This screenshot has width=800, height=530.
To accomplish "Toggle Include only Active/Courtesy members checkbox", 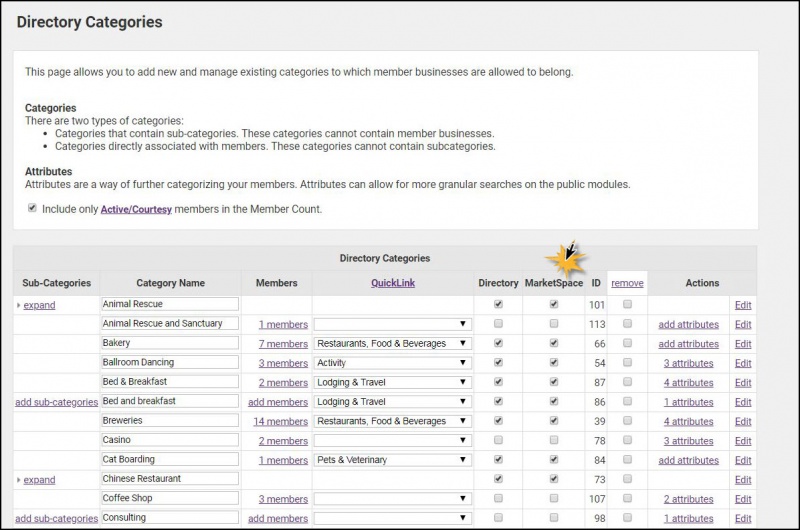I will point(33,208).
